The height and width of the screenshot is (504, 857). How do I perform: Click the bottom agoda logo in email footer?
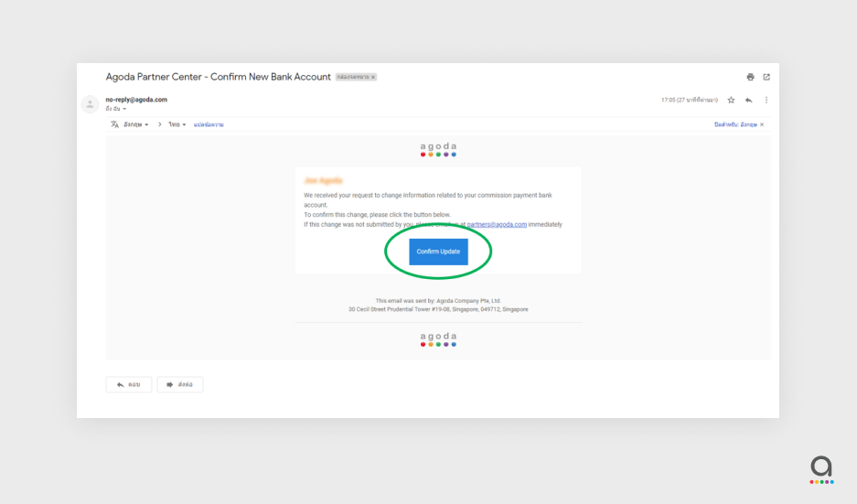pos(438,339)
